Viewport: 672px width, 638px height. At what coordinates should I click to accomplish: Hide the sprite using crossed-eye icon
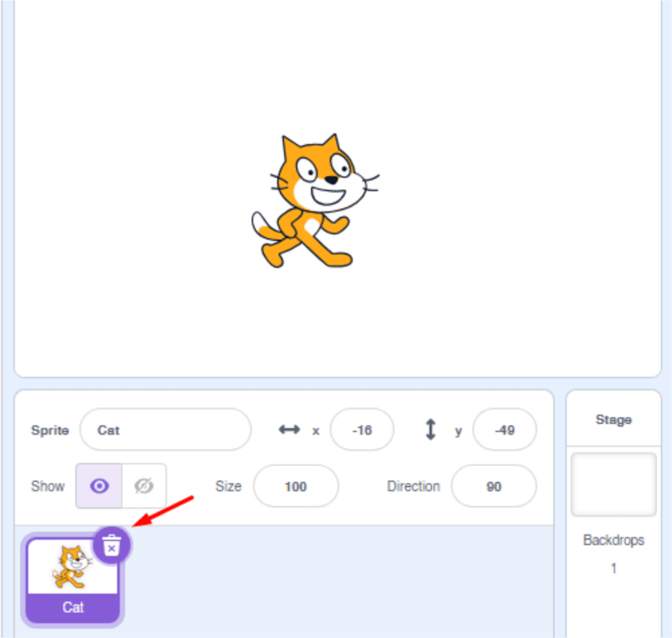(x=144, y=486)
